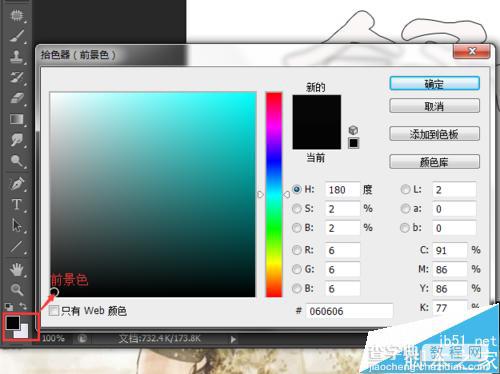
Task: Select the H hue radio button
Action: coord(297,189)
